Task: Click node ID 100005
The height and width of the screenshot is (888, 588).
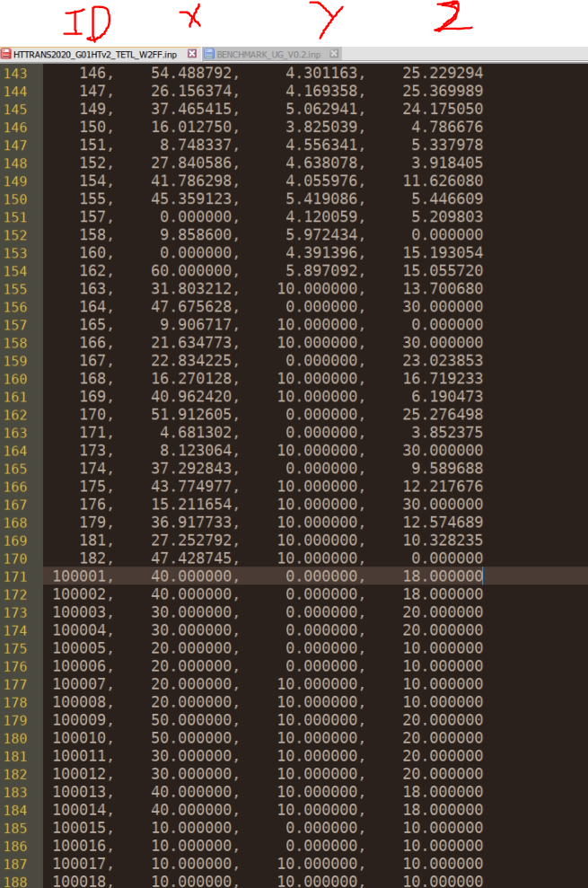Action: tap(79, 648)
